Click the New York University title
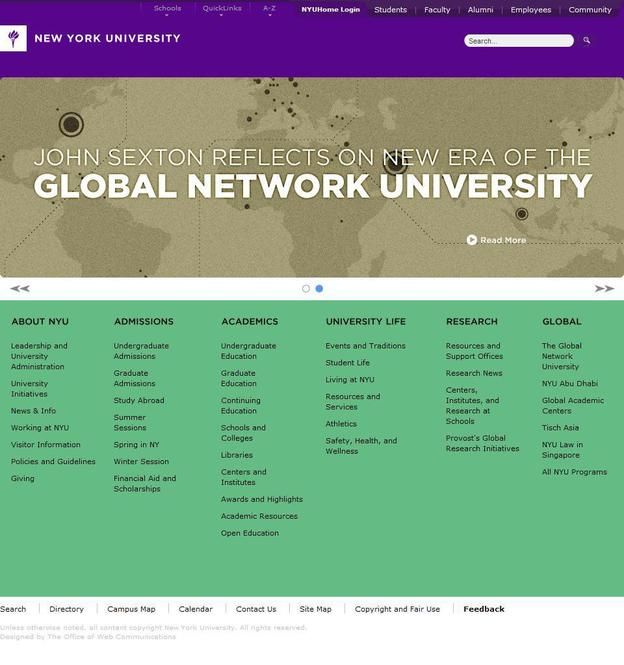The width and height of the screenshot is (624, 665). point(107,38)
